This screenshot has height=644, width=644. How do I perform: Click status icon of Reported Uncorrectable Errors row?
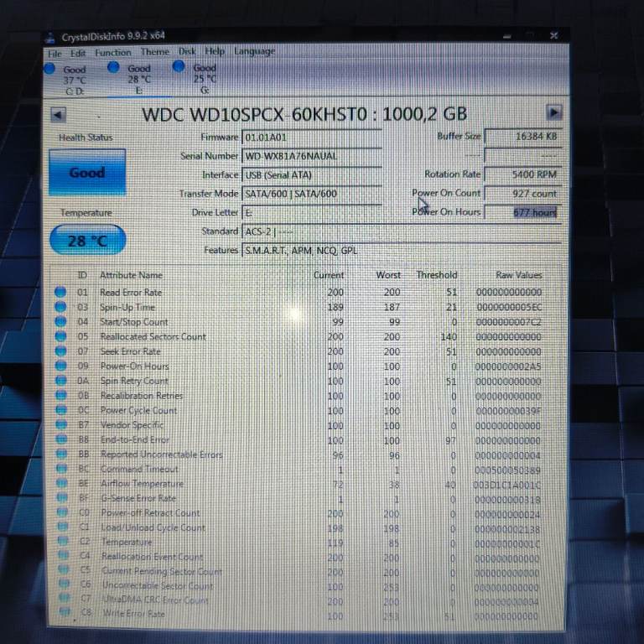[61, 454]
